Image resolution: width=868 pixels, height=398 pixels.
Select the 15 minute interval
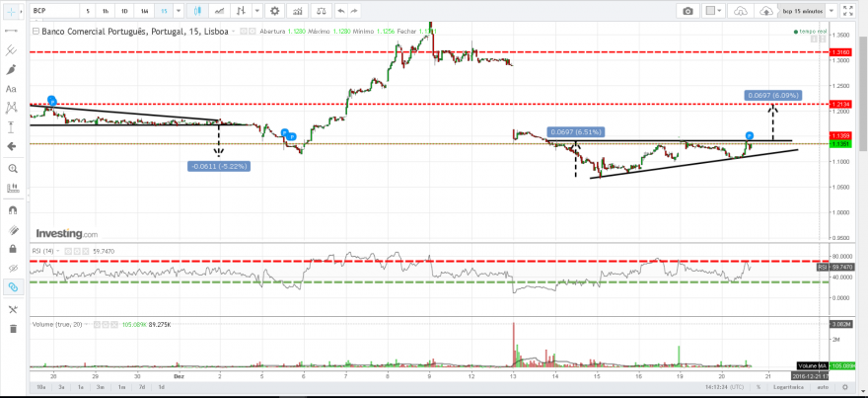point(164,11)
